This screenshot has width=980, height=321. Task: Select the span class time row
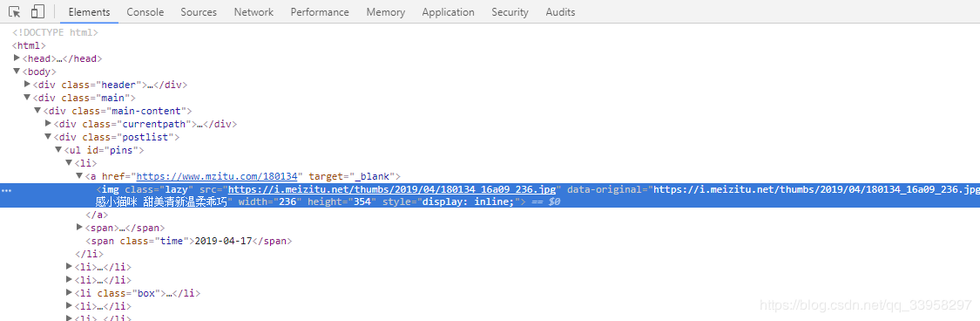[189, 241]
